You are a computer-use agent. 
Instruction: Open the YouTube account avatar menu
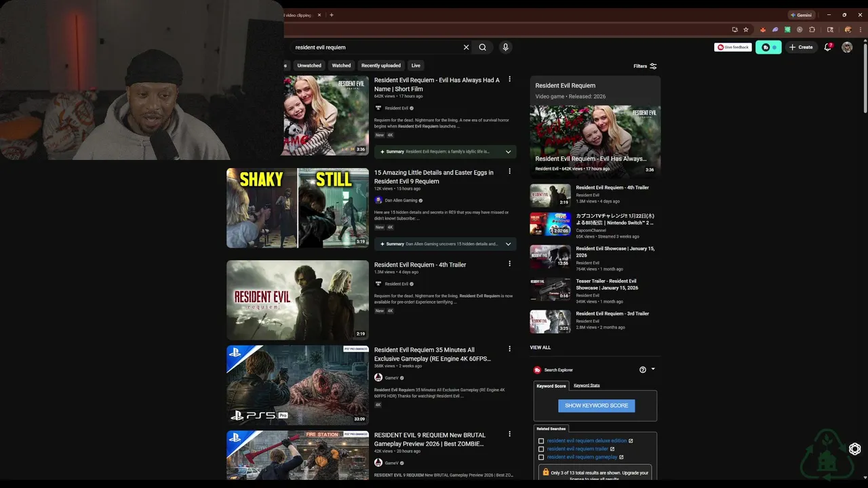tap(847, 47)
